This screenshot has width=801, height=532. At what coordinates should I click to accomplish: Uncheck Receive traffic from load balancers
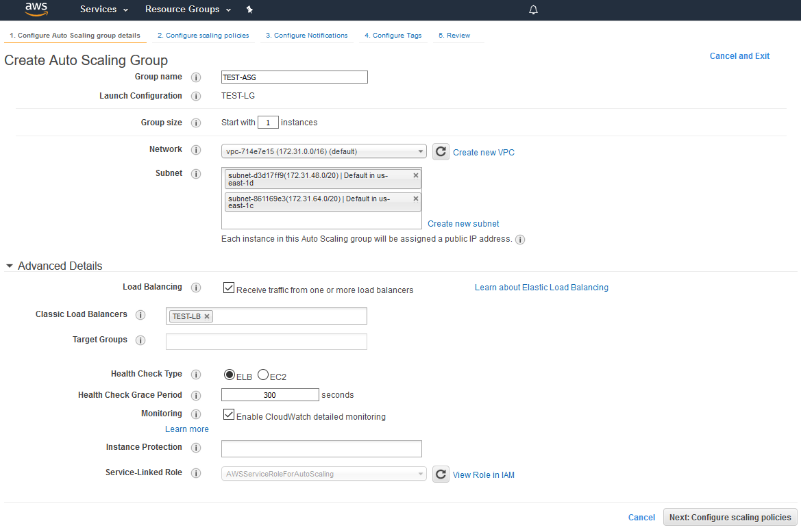(x=229, y=288)
